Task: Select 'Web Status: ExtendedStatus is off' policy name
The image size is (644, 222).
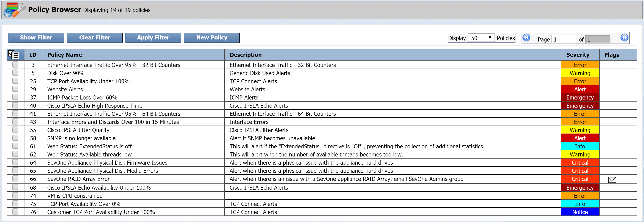Action: click(x=89, y=146)
